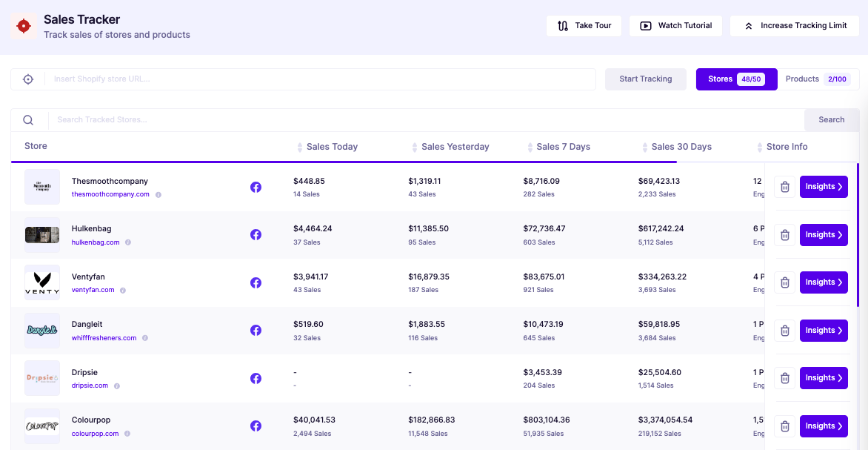The image size is (868, 450).
Task: Click the Colourpop store logo thumbnail
Action: [x=42, y=427]
